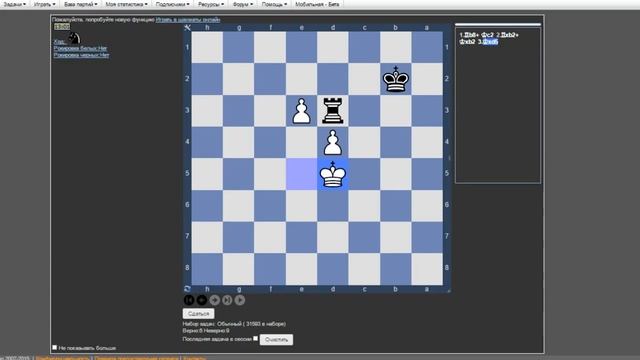Step back one move
Image resolution: width=640 pixels, height=360 pixels.
pos(202,300)
